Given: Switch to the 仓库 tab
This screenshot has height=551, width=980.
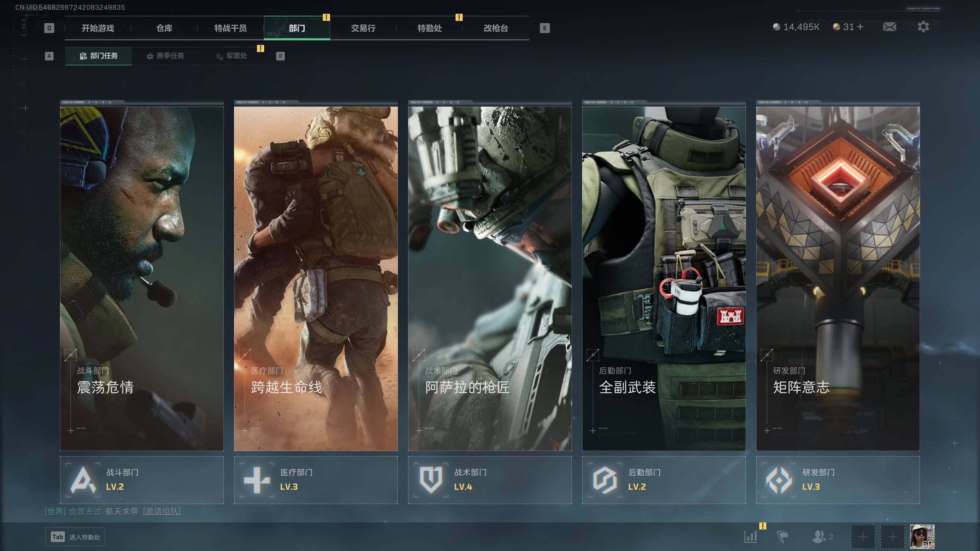Looking at the screenshot, I should coord(164,28).
